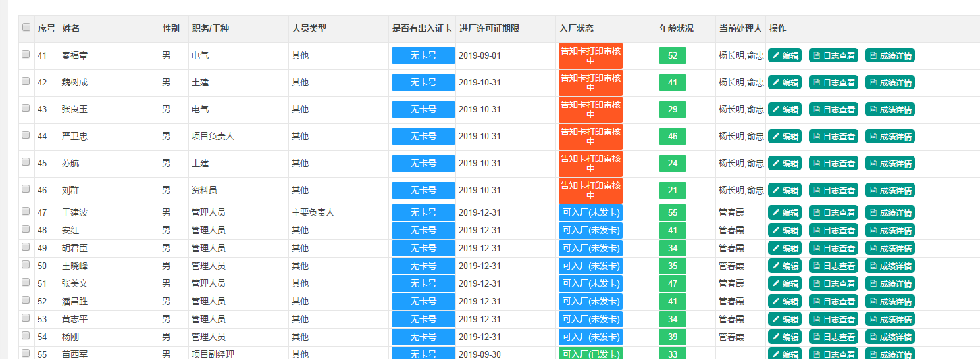Click the 进厂许可证期限 column header
Viewport: 980px width, 359px height.
pos(489,28)
